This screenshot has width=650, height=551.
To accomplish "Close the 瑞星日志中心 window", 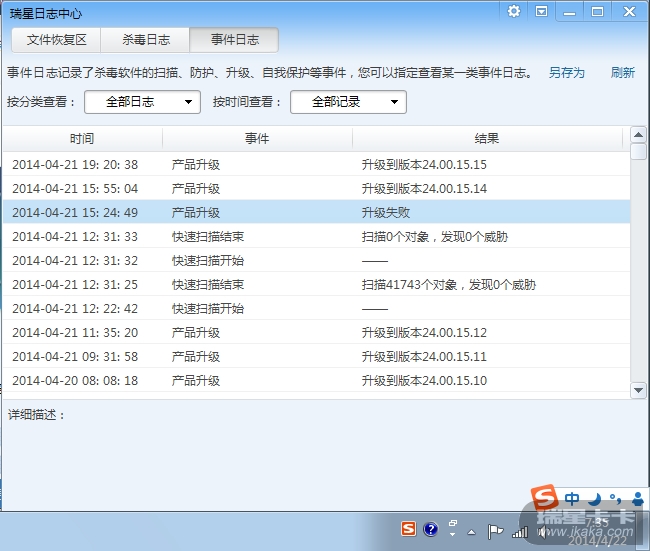I will pos(629,12).
